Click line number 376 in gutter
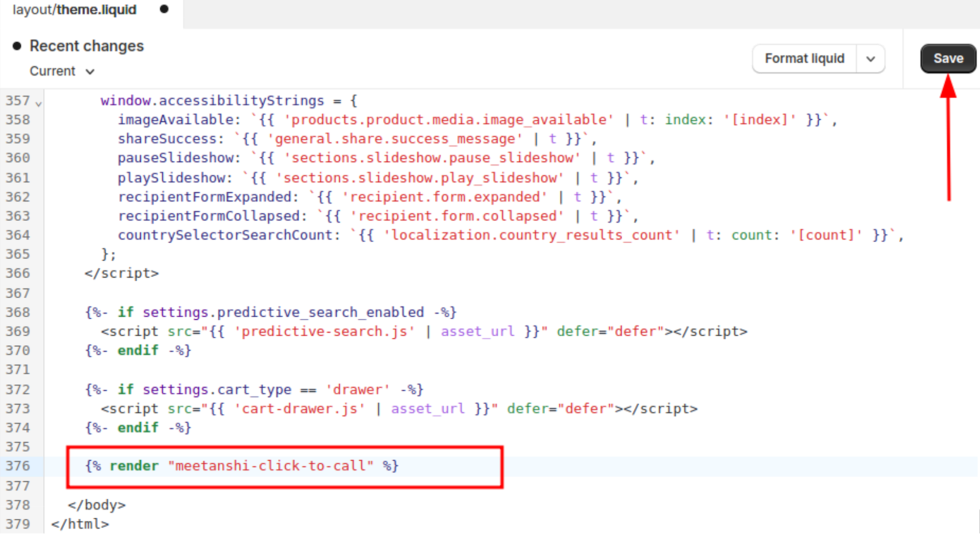The image size is (980, 534). click(x=18, y=466)
